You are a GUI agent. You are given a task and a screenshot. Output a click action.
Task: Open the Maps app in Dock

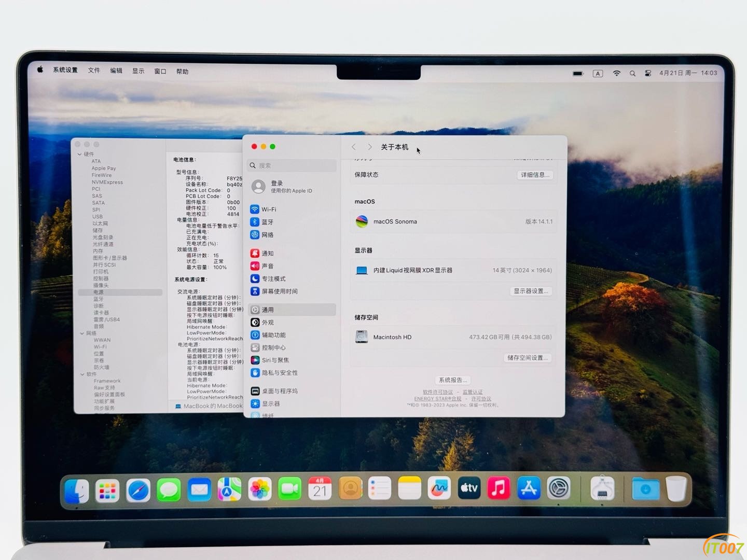click(x=229, y=489)
